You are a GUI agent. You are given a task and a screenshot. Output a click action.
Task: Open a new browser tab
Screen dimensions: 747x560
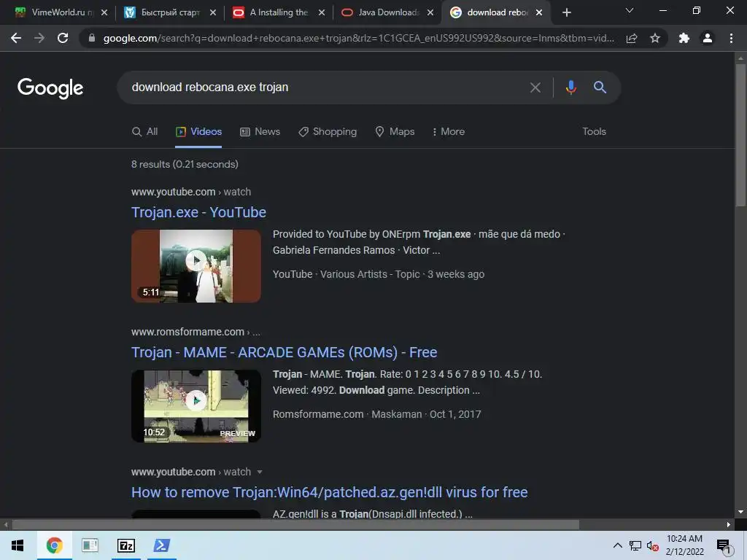566,12
